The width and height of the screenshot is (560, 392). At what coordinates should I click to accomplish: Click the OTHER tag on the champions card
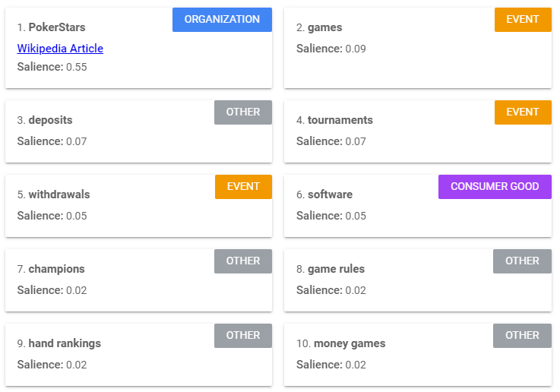coord(242,261)
